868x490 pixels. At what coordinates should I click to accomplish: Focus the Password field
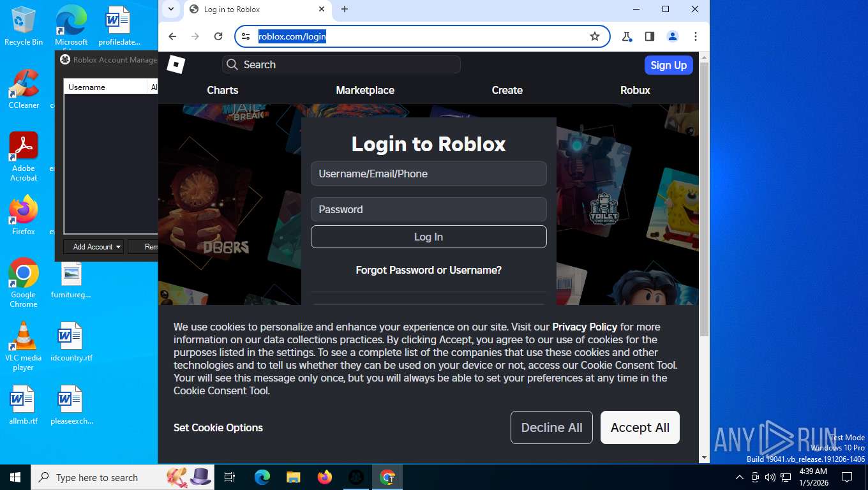(x=428, y=209)
